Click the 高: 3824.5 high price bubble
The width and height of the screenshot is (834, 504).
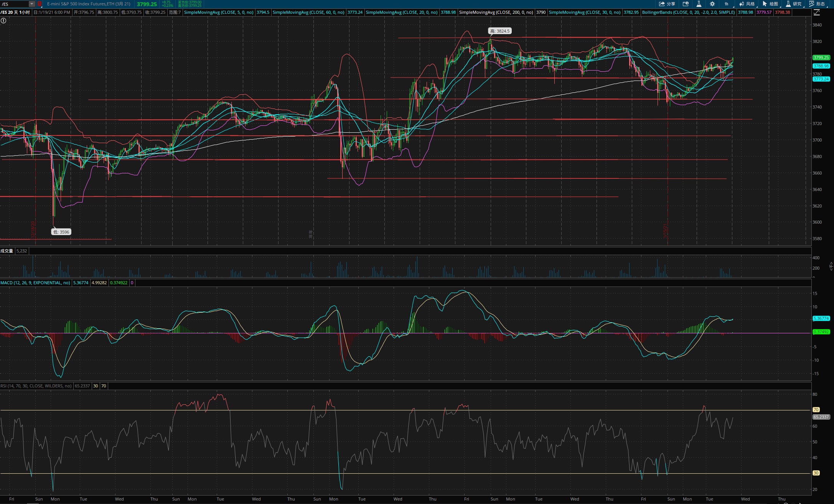(500, 31)
